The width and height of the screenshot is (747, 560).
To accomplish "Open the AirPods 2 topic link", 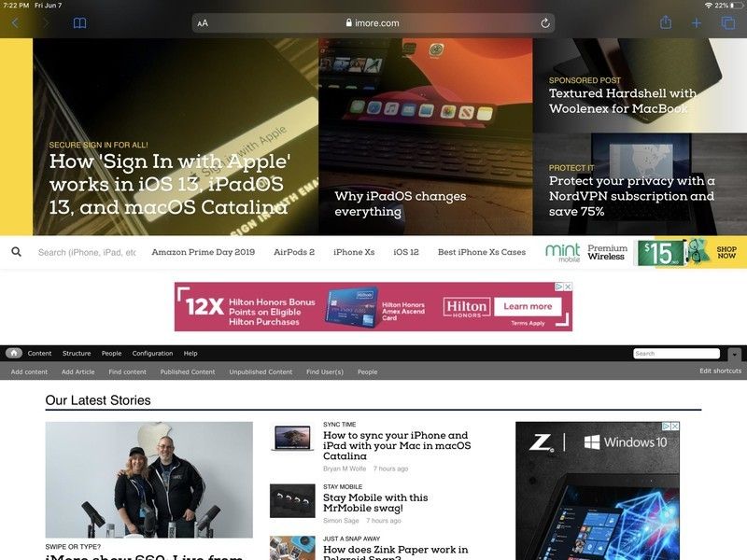I will [294, 252].
